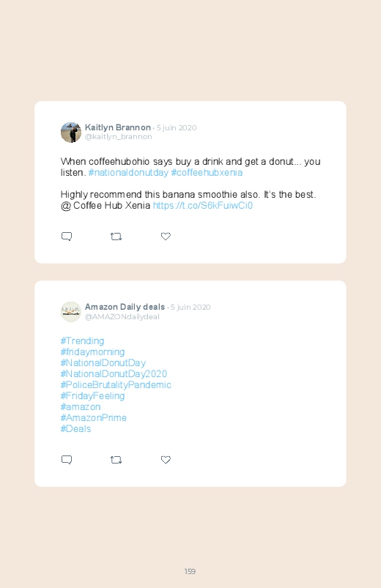The width and height of the screenshot is (381, 588).
Task: Open the #AmazonPrime hashtag
Action: (94, 417)
